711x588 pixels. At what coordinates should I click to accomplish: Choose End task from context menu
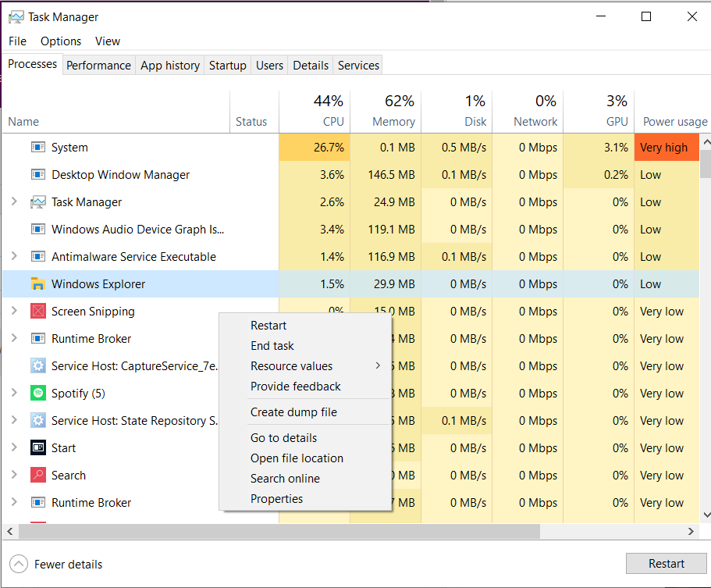(x=272, y=346)
